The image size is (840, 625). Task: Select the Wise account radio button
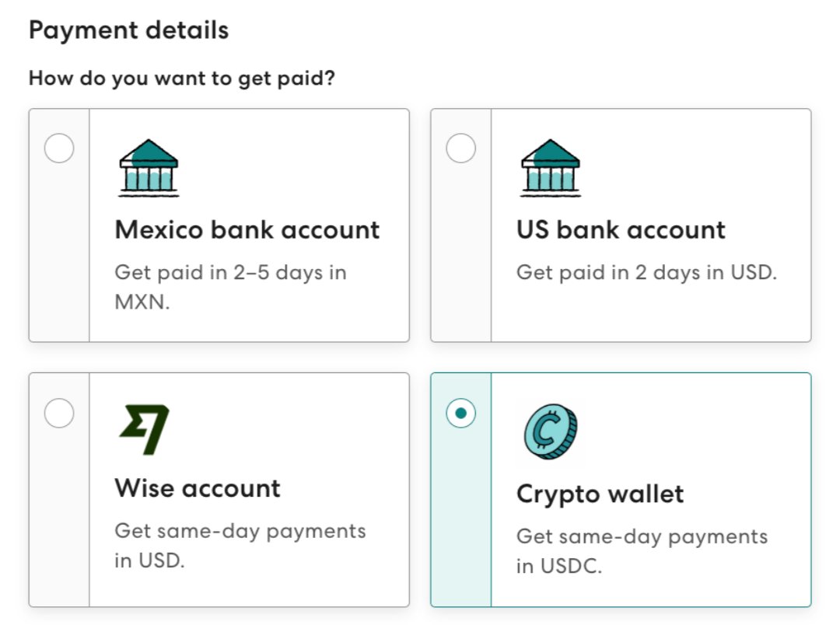tap(60, 414)
